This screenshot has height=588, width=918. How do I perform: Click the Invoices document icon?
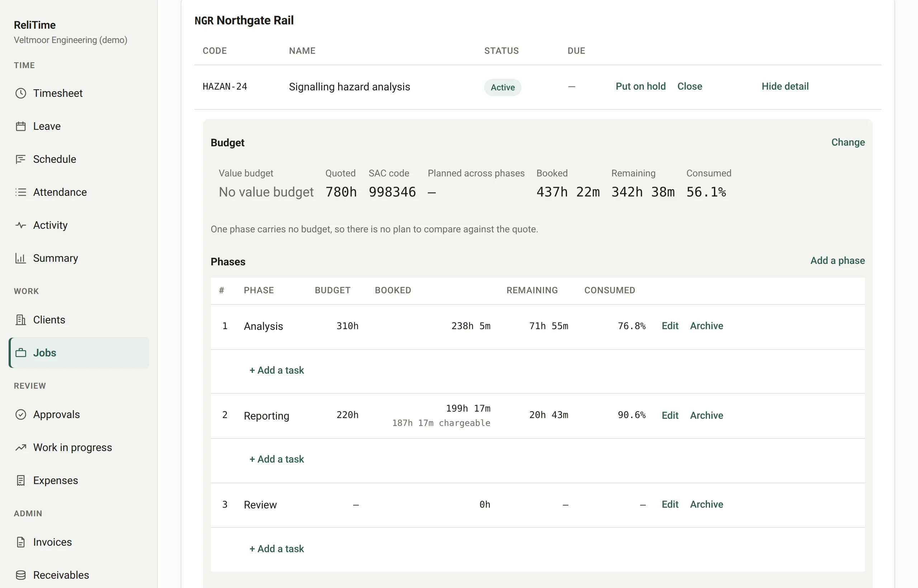point(21,542)
